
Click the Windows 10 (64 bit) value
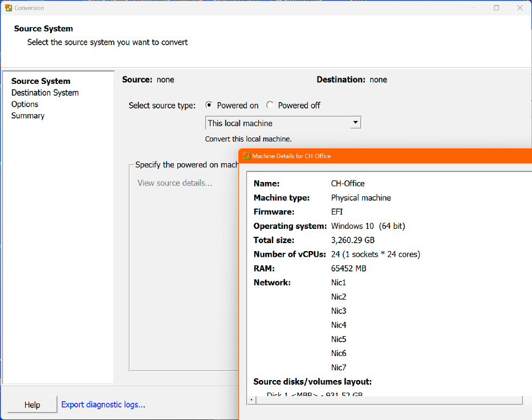coord(368,226)
